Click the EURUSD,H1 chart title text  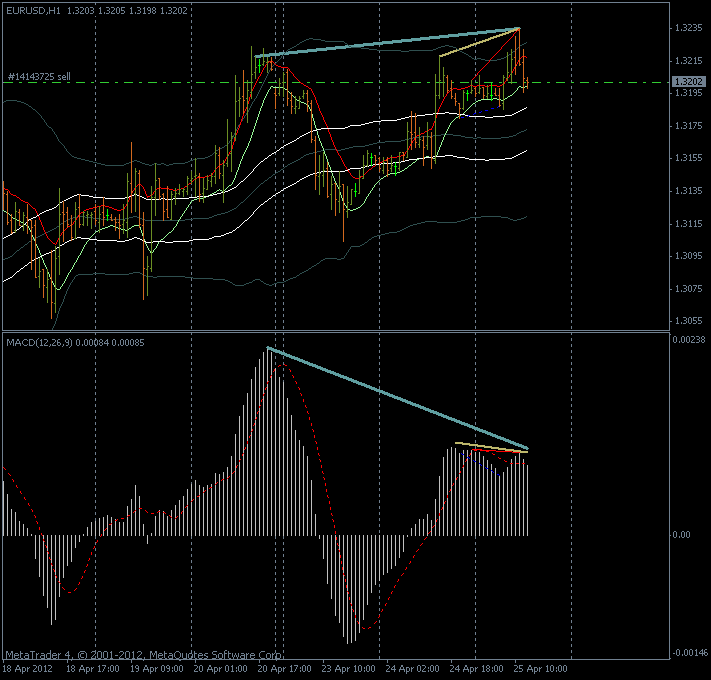(x=28, y=9)
